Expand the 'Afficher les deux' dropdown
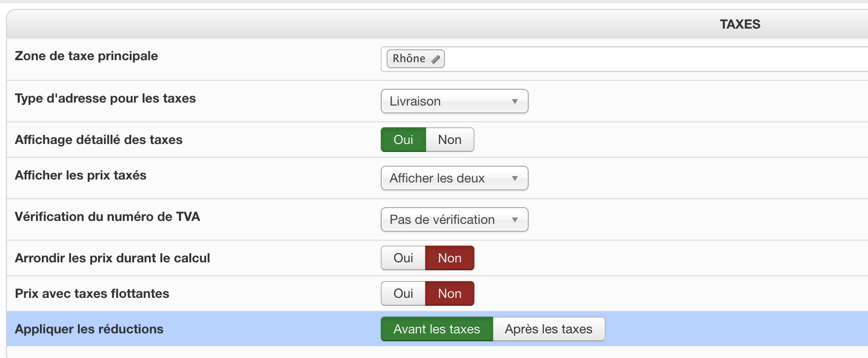 454,178
